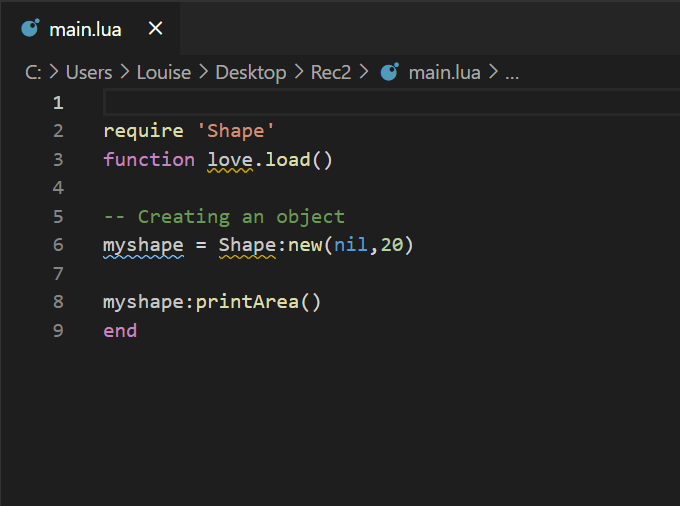Open the C: breadcrumb segment
This screenshot has width=680, height=506.
coord(33,72)
